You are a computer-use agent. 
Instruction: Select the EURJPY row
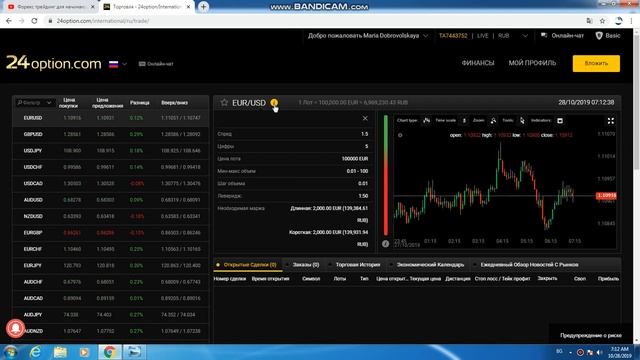pos(110,266)
